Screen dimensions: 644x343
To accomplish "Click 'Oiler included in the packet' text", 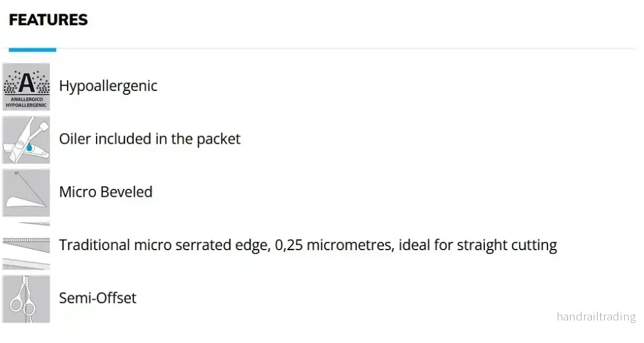I will pos(149,139).
